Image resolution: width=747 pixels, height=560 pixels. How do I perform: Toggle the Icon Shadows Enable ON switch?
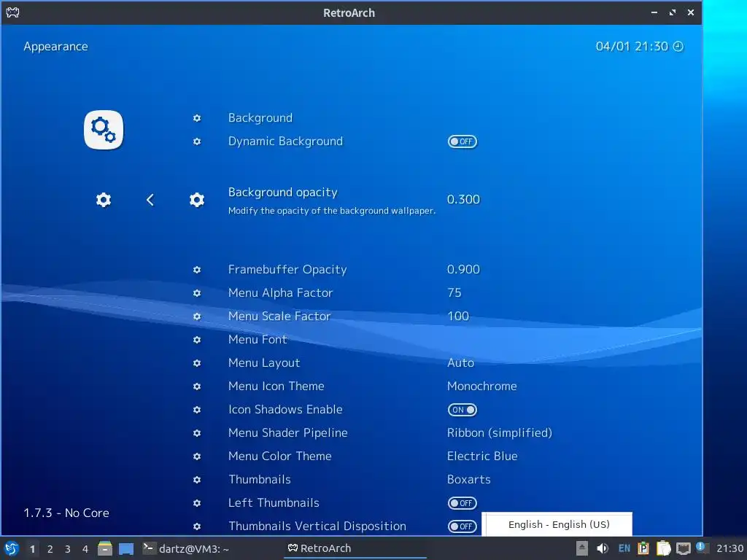[462, 410]
